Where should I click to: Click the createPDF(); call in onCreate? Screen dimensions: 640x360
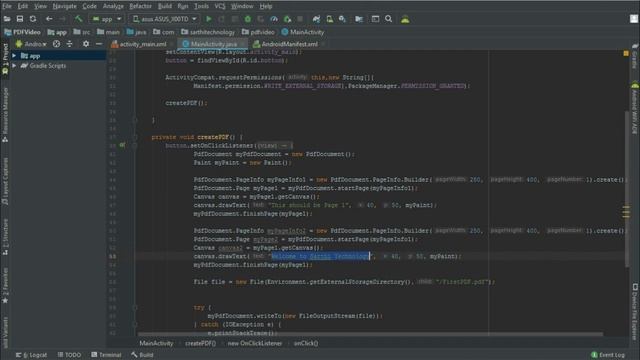186,103
